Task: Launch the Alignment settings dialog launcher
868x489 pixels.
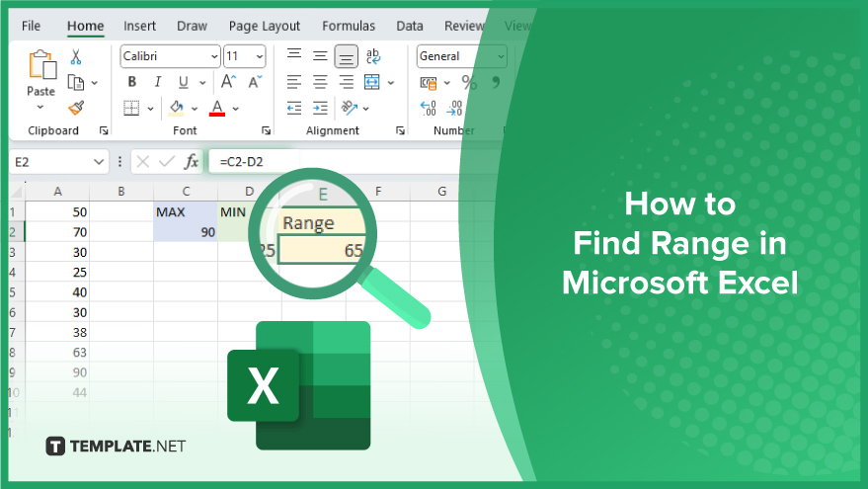Action: (400, 130)
